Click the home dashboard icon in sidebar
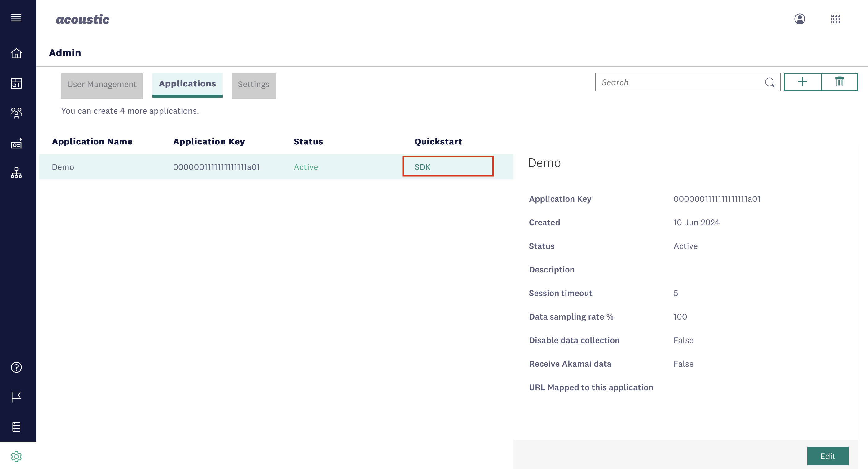 tap(16, 53)
